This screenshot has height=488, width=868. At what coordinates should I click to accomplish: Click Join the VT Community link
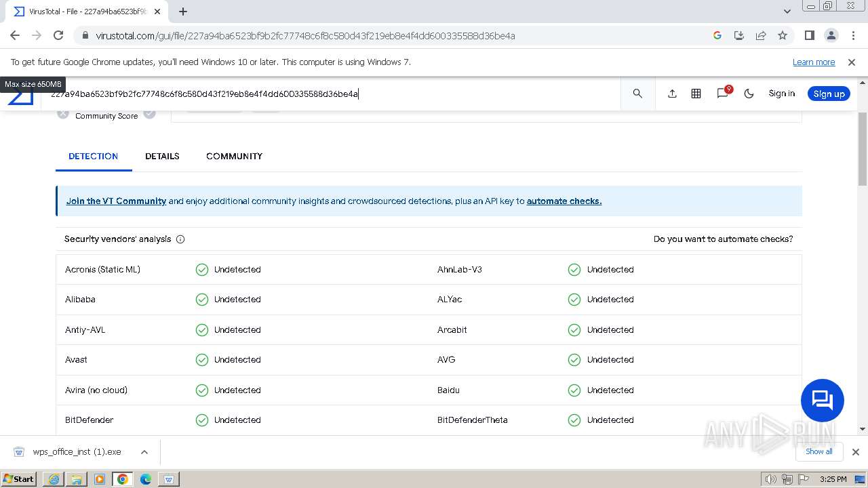(116, 201)
